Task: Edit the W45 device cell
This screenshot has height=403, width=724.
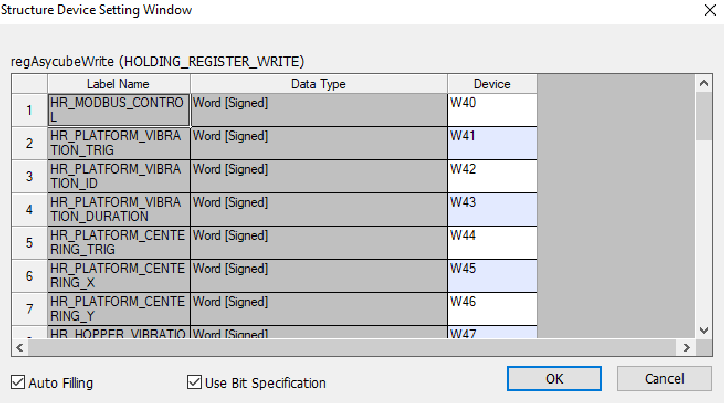Action: [x=492, y=275]
